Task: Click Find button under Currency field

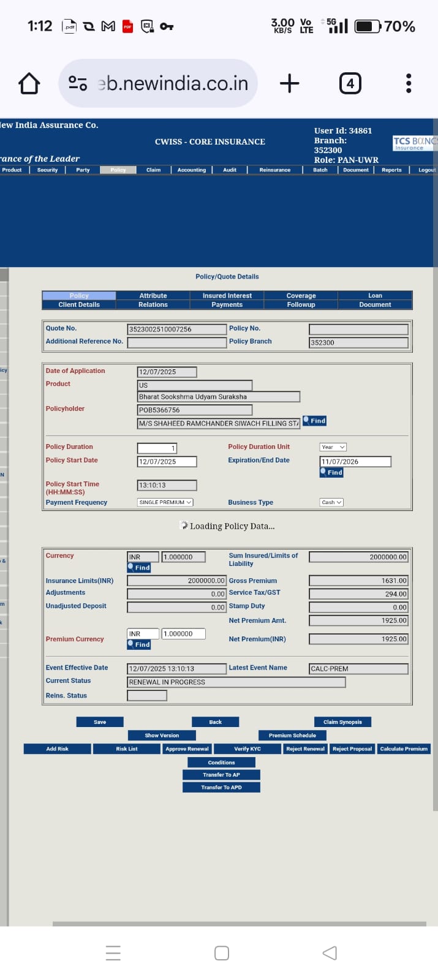Action: click(139, 568)
